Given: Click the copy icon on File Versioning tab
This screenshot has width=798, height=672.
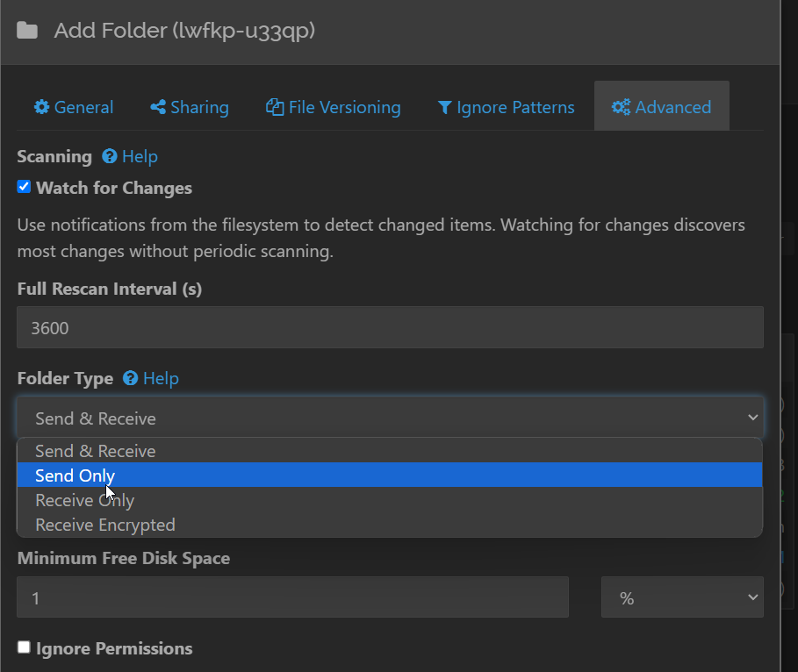Looking at the screenshot, I should click(275, 107).
